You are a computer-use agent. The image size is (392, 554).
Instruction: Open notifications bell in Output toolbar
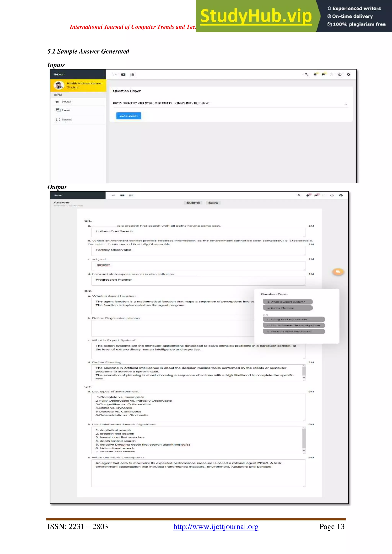point(308,195)
